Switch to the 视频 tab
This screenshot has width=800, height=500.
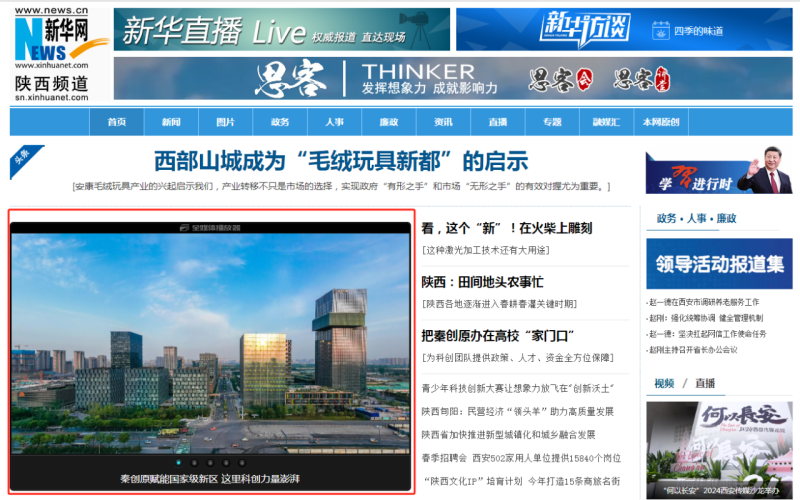pyautogui.click(x=664, y=383)
